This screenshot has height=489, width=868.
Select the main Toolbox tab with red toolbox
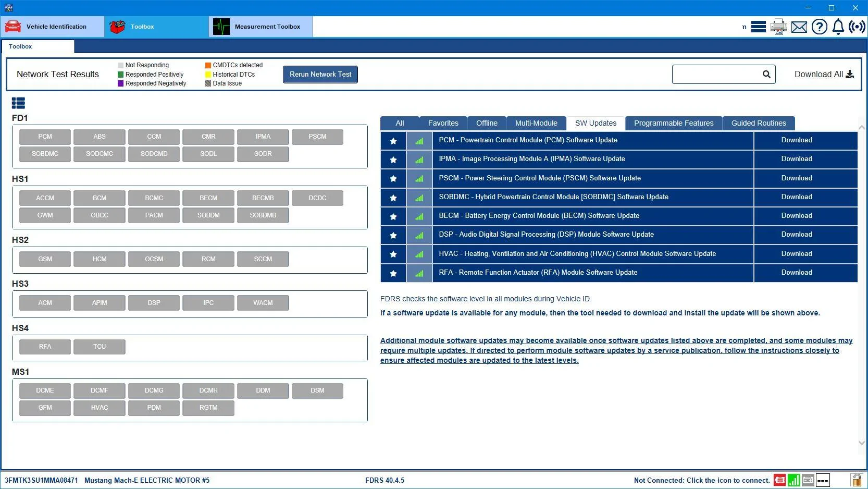click(156, 27)
